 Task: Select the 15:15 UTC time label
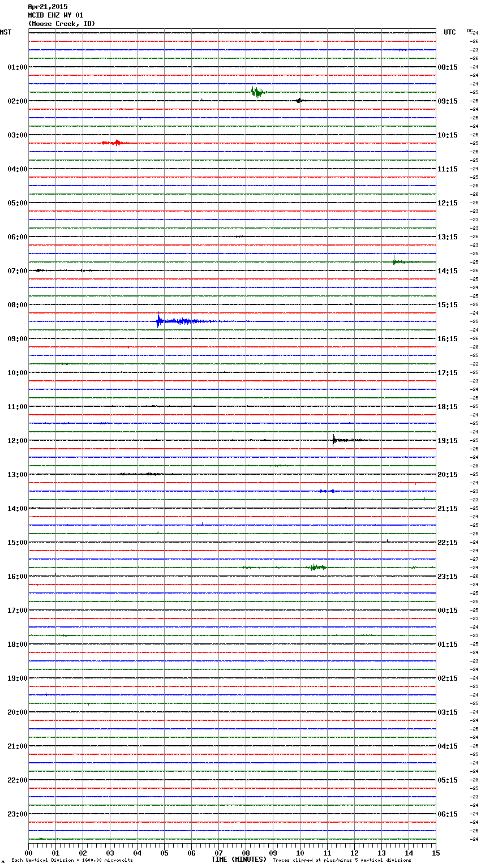(x=448, y=305)
